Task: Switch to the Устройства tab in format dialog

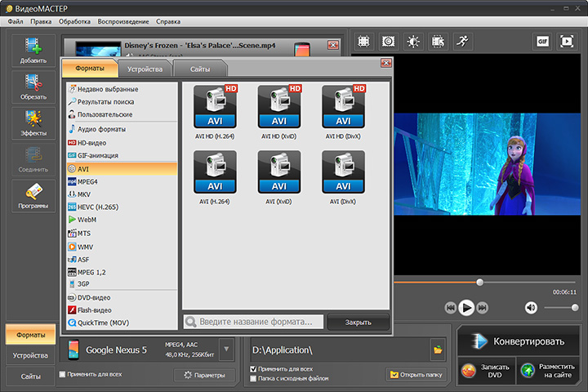Action: click(145, 69)
